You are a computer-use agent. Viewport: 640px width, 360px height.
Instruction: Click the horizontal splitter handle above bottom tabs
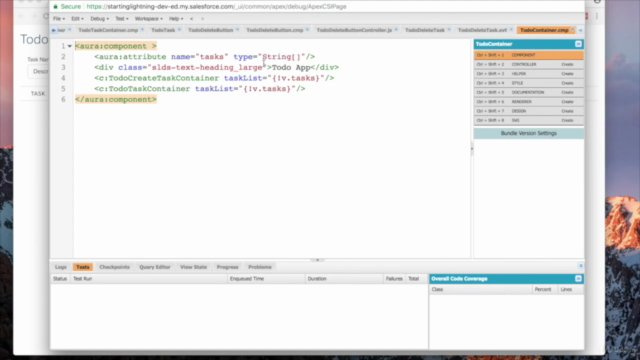click(x=317, y=260)
